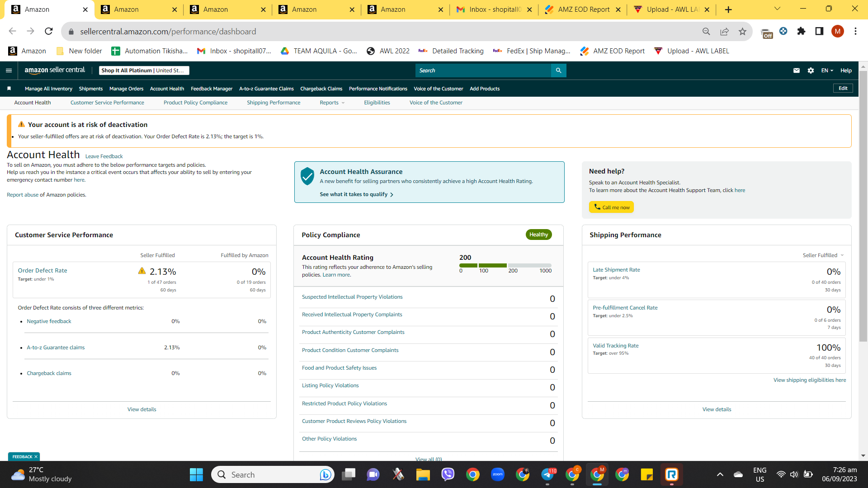Open the Valid Tracking Rate link
The height and width of the screenshot is (488, 868).
point(616,346)
